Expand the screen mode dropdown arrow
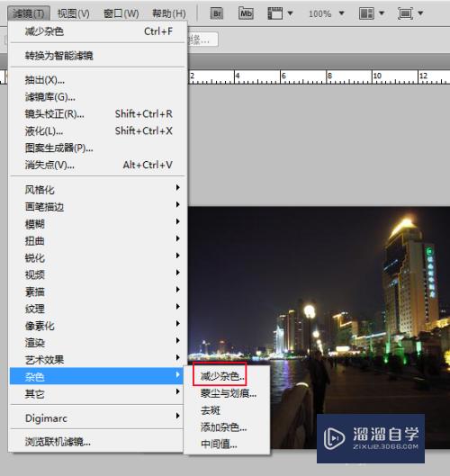 click(x=420, y=13)
